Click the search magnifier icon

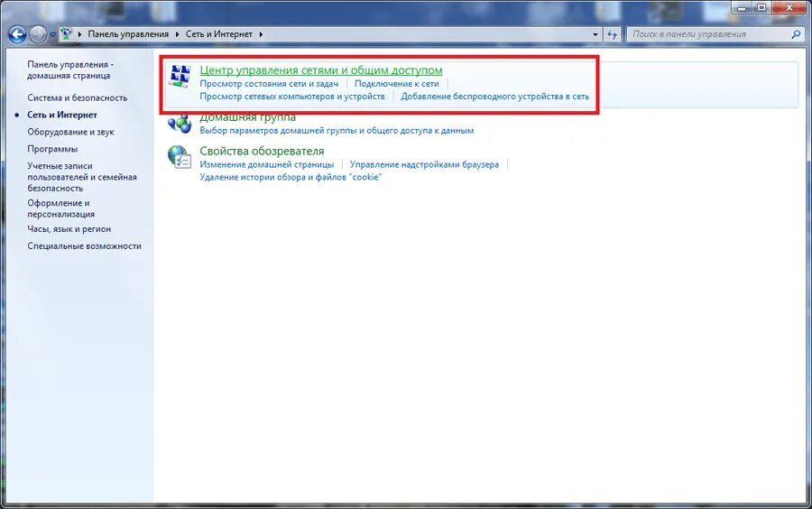(x=796, y=34)
